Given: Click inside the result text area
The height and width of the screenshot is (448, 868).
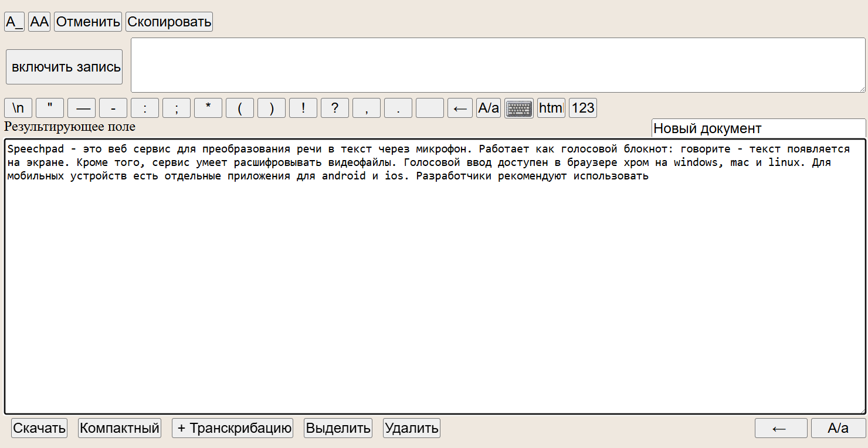Looking at the screenshot, I should tap(435, 276).
